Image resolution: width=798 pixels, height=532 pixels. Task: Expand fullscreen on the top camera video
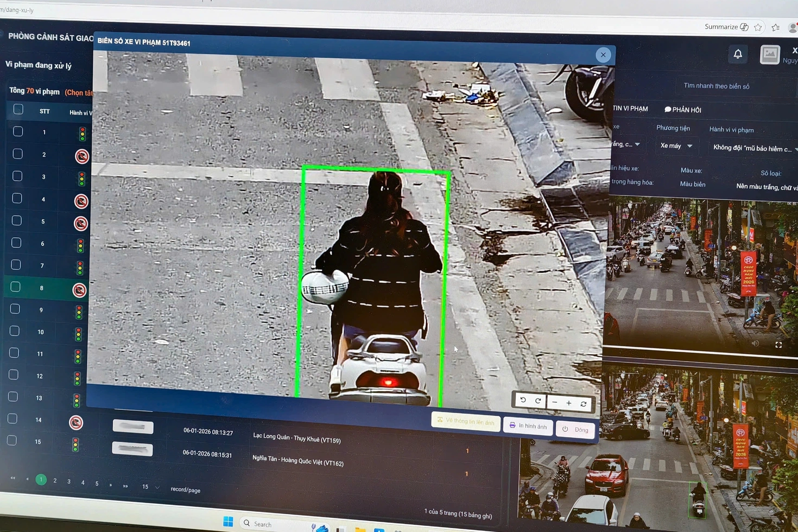778,345
